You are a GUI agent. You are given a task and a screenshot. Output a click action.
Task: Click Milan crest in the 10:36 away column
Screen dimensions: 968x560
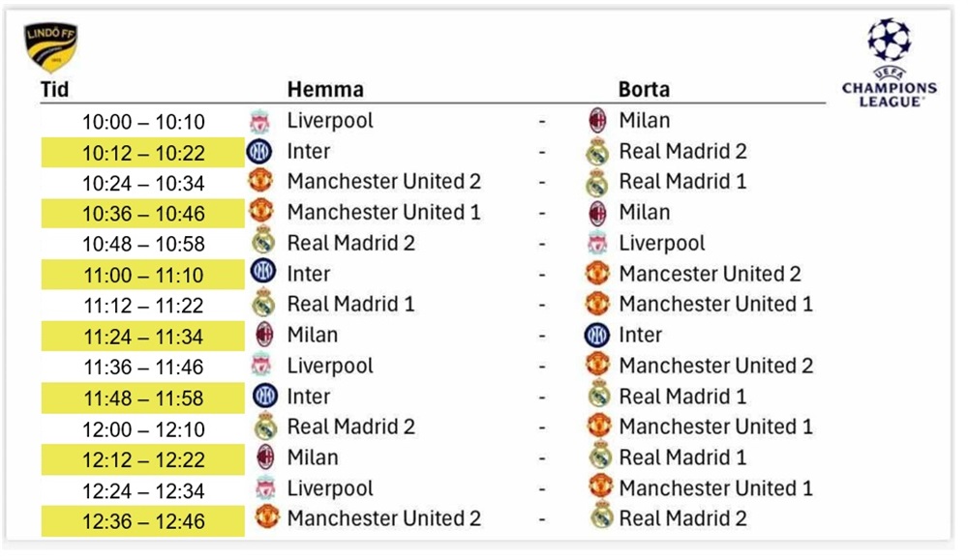pos(598,213)
